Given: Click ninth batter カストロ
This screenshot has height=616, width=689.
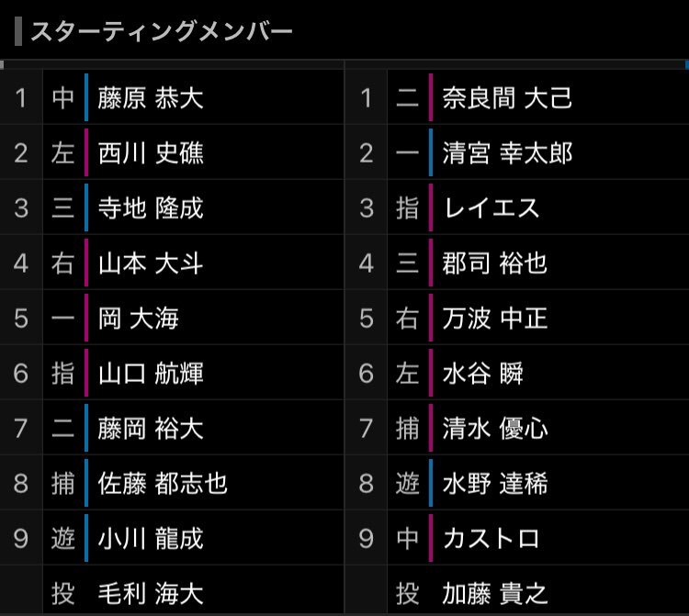Looking at the screenshot, I should pyautogui.click(x=491, y=538).
